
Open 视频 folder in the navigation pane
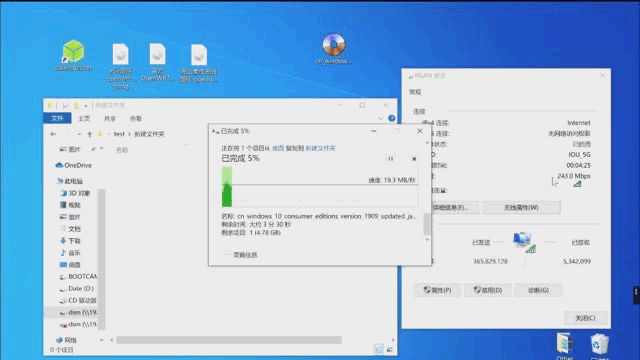(70, 205)
